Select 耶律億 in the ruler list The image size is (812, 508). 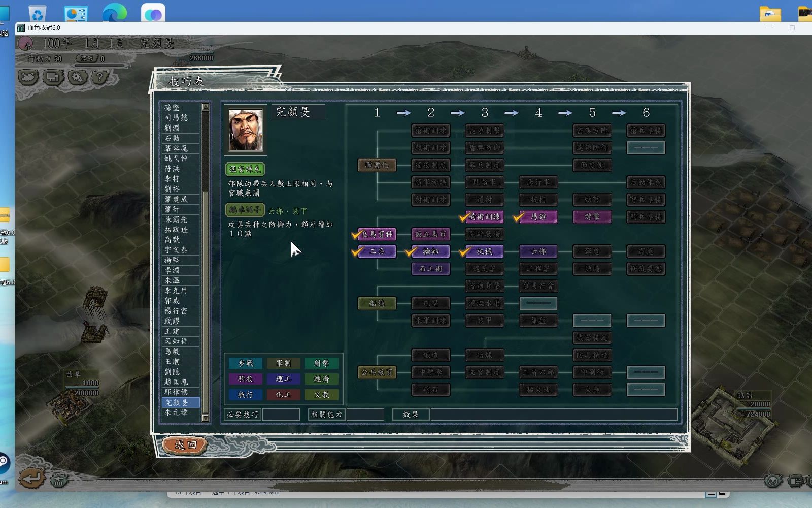coord(181,392)
